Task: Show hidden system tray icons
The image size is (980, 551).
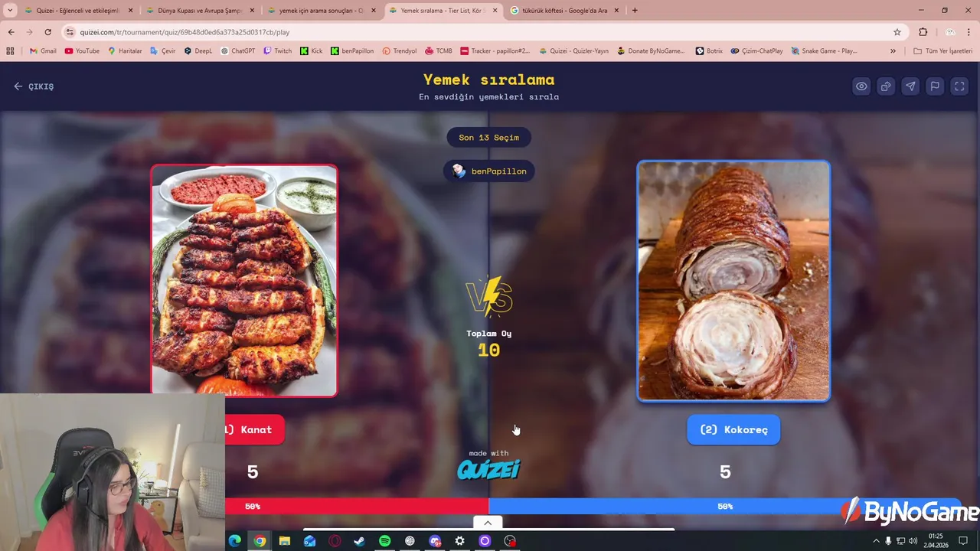Action: pos(877,541)
